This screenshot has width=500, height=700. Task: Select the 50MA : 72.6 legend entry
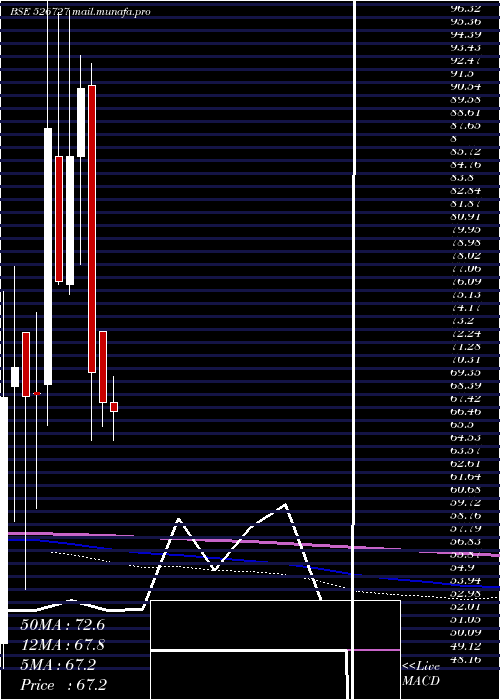[62, 625]
